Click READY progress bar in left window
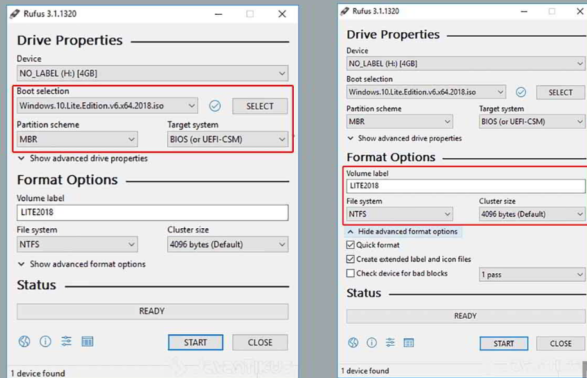The width and height of the screenshot is (587, 378). pos(152,311)
